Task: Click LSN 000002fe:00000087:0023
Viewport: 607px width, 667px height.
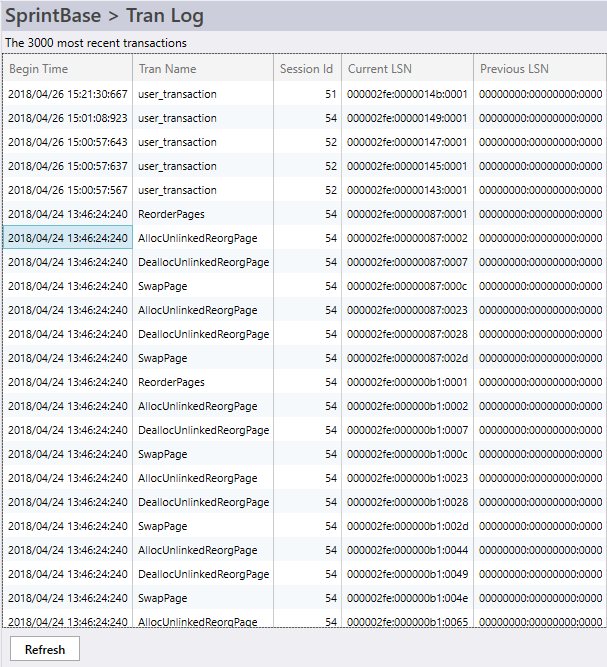Action: 407,310
